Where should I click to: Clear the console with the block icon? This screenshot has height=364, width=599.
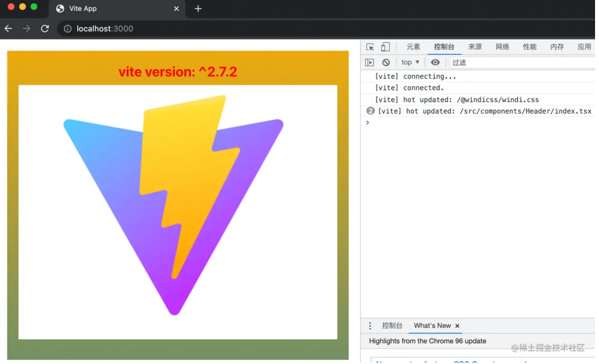point(386,63)
